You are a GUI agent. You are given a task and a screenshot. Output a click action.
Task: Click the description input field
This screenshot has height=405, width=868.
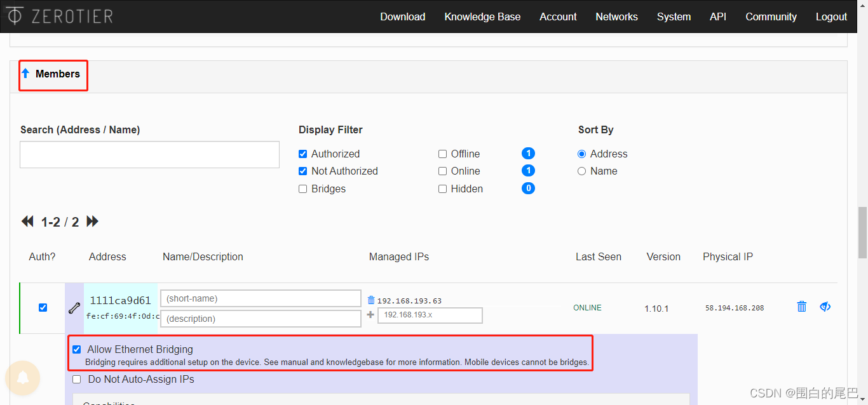[261, 319]
